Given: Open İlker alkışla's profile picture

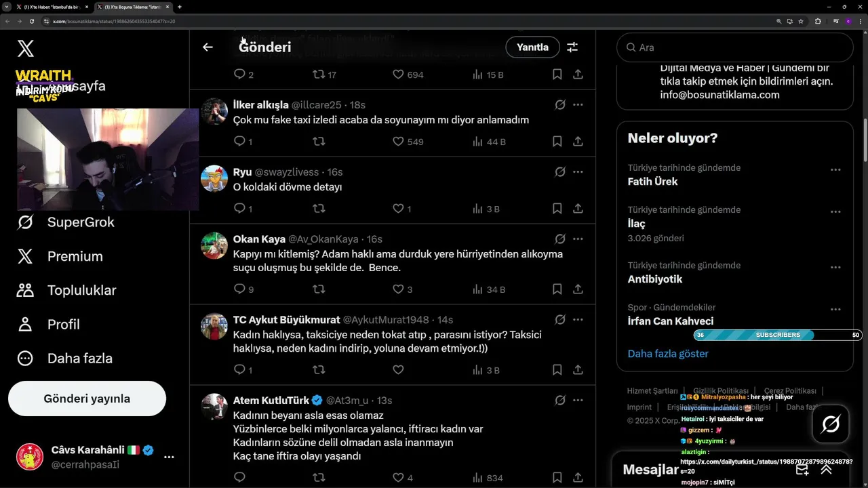Looking at the screenshot, I should point(214,111).
